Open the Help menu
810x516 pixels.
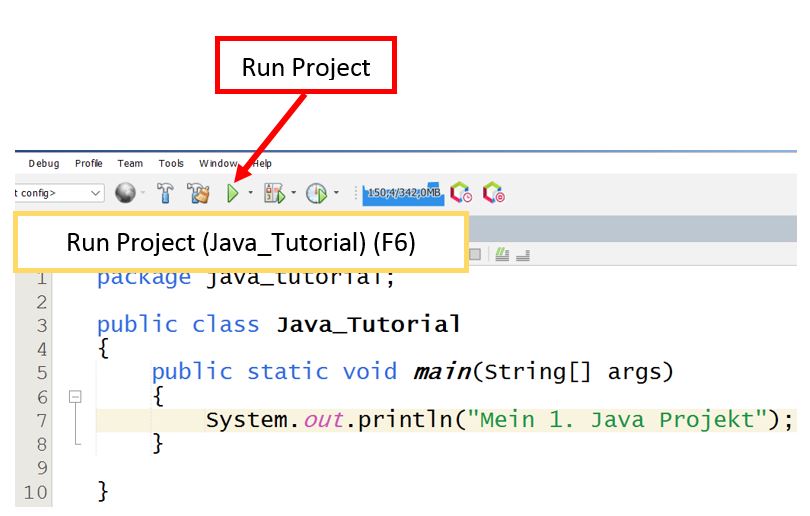click(x=262, y=164)
